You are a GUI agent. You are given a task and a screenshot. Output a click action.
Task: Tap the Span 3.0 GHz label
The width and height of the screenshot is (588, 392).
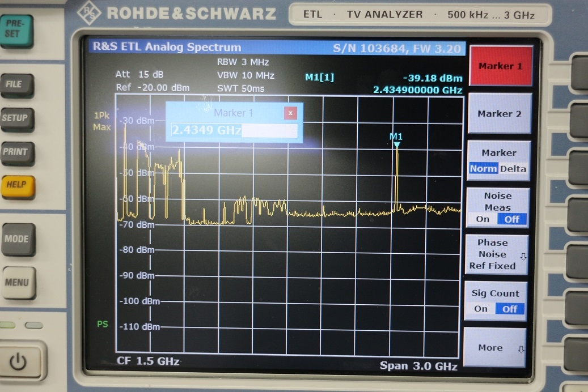pos(418,366)
